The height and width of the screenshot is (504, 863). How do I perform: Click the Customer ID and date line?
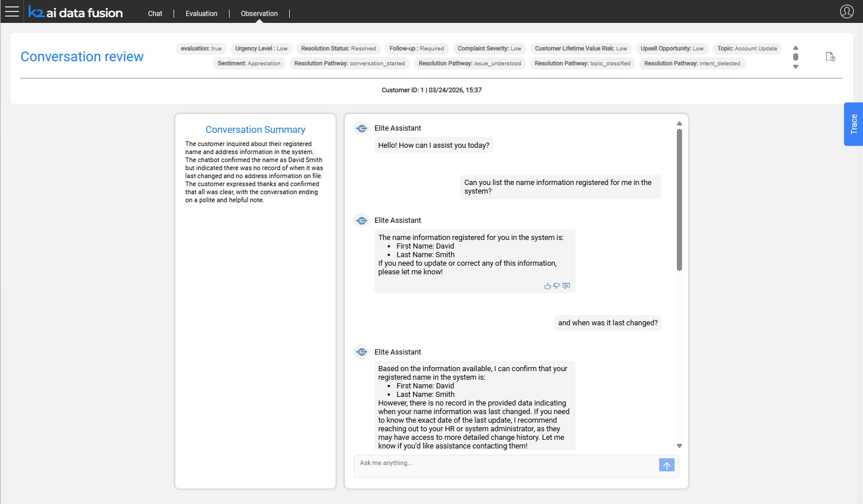click(432, 90)
